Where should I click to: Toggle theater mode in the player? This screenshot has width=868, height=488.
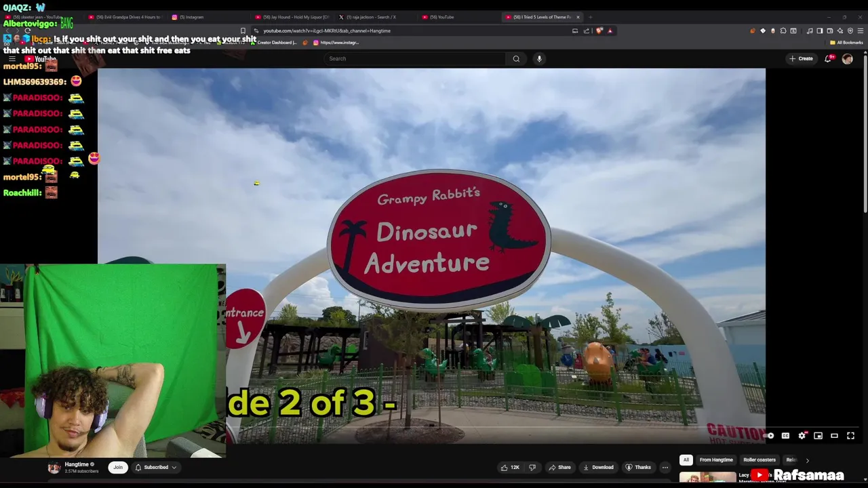click(834, 436)
